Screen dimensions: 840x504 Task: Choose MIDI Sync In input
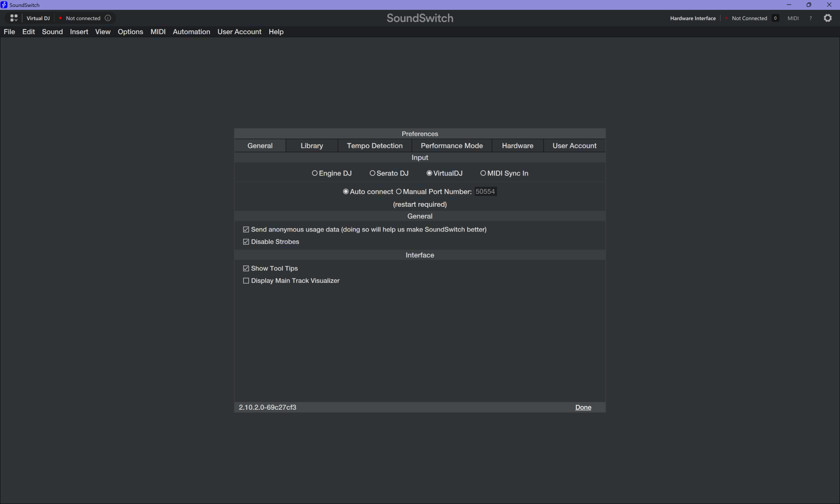click(x=483, y=173)
